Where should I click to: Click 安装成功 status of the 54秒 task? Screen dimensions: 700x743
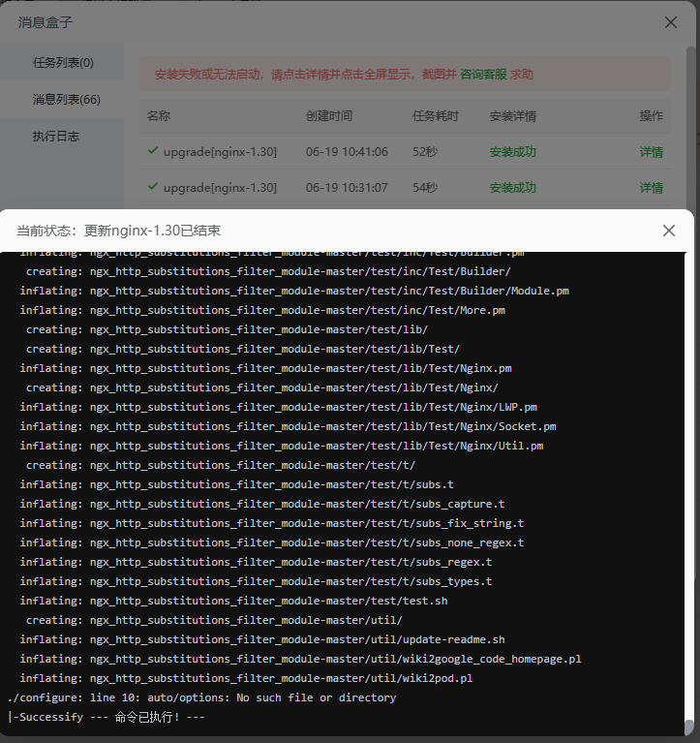(x=512, y=188)
